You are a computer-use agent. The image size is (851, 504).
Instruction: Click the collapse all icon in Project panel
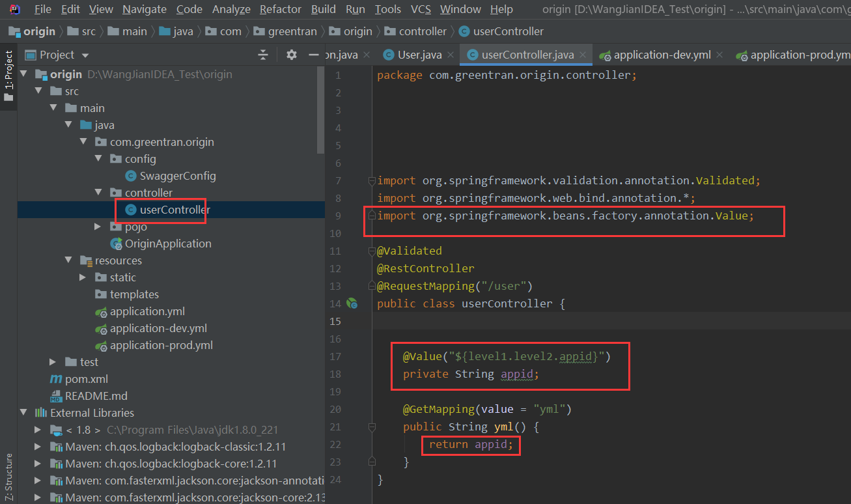263,55
